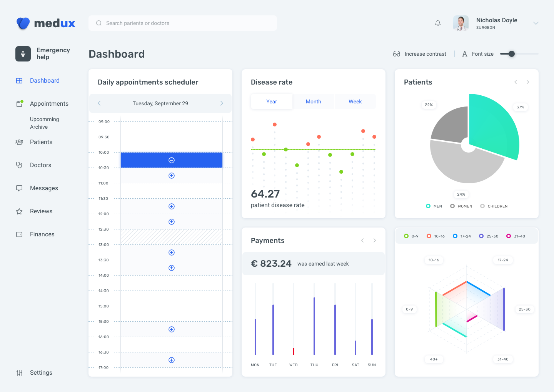Toggle the MEN legend in Patients chart
Image resolution: width=554 pixels, height=392 pixels.
click(x=434, y=206)
